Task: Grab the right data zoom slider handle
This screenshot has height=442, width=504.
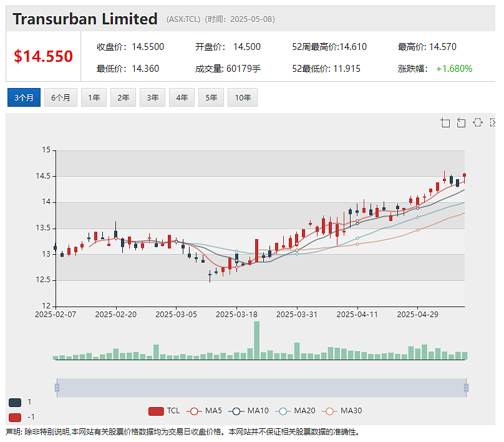Action: tap(466, 388)
